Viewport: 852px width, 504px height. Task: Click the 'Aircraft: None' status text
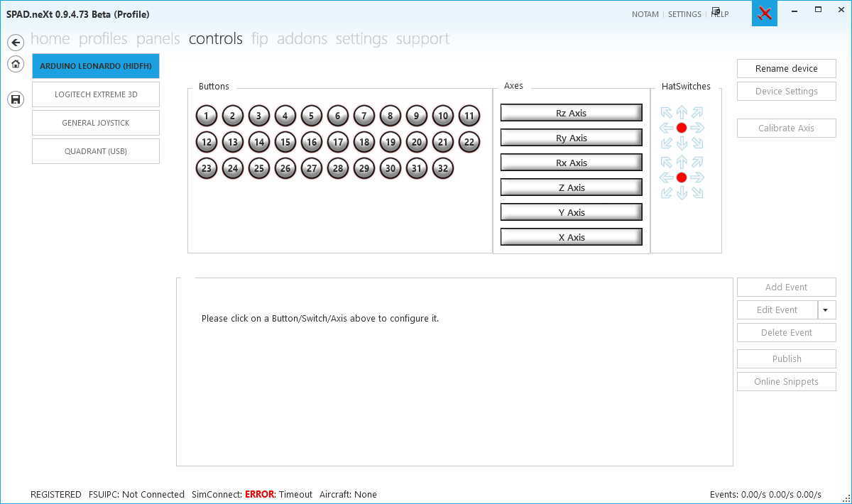[x=348, y=494]
